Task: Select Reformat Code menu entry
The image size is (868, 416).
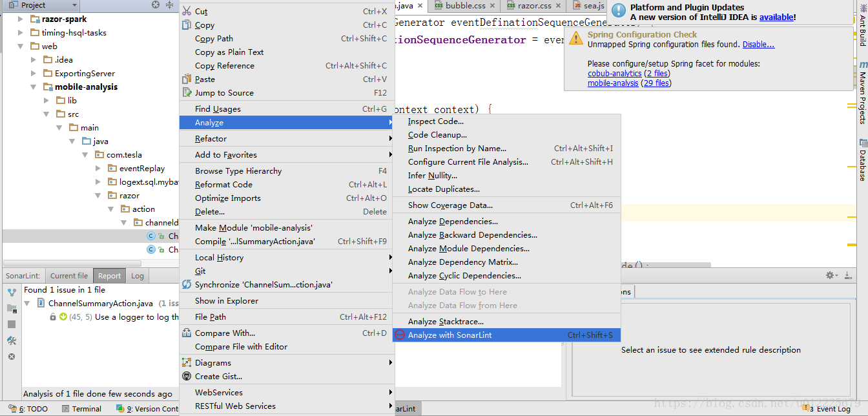Action: click(286, 184)
